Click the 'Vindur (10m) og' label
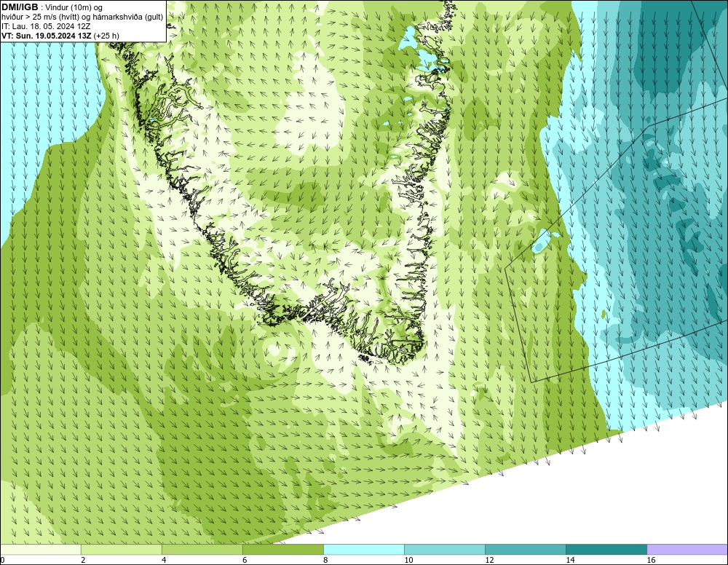Image resolution: width=728 pixels, height=565 pixels. click(72, 7)
